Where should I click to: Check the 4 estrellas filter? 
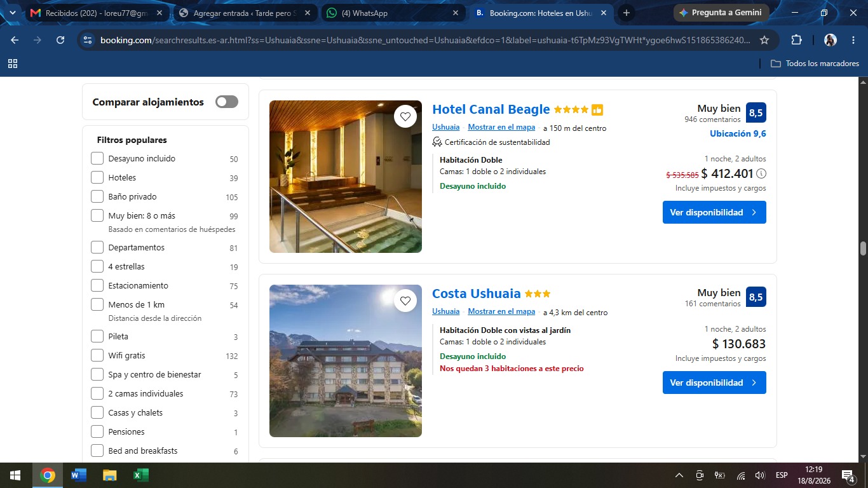97,266
